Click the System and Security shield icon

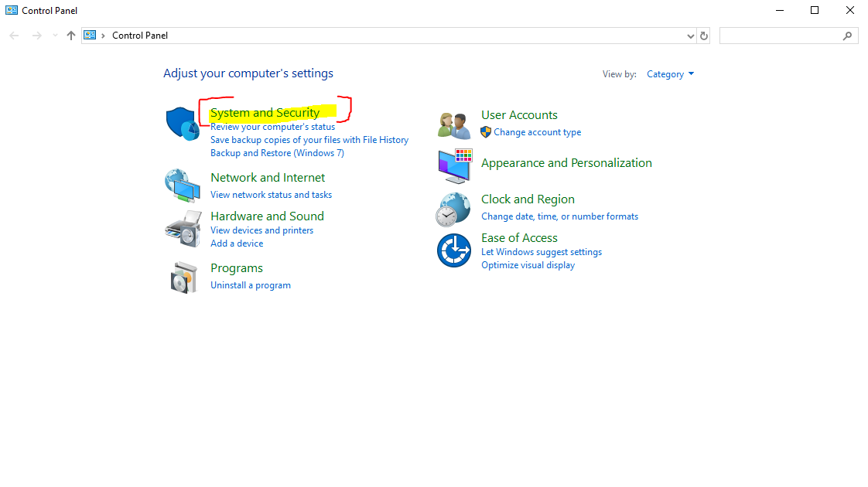[x=182, y=124]
